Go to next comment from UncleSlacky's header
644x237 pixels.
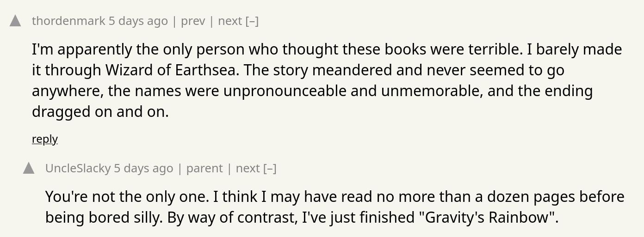[x=248, y=168]
